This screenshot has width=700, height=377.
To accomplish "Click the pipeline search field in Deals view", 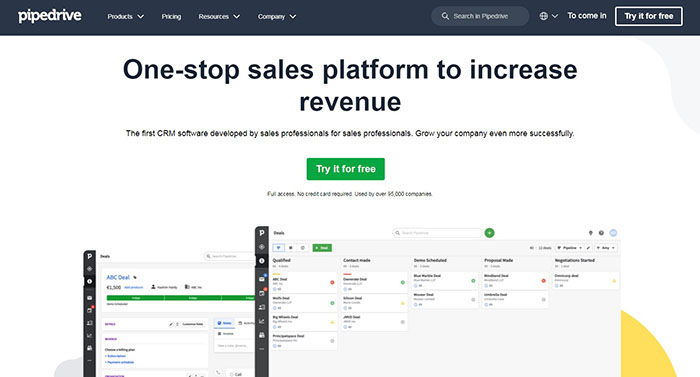I will tap(437, 233).
